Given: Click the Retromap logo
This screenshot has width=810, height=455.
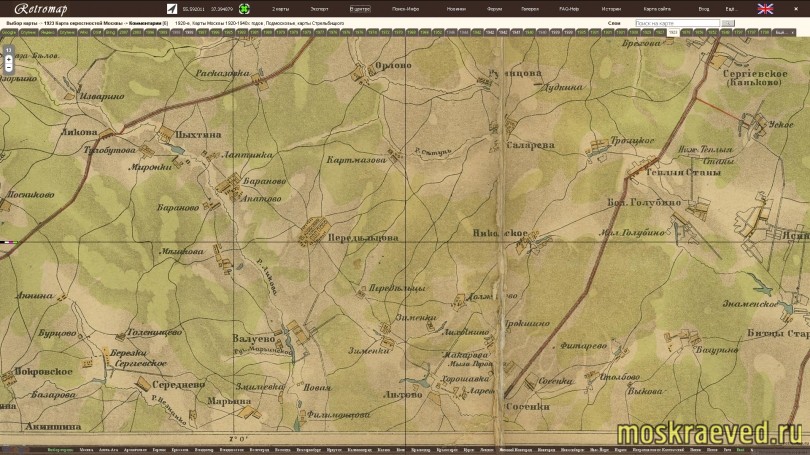Looking at the screenshot, I should click(41, 9).
